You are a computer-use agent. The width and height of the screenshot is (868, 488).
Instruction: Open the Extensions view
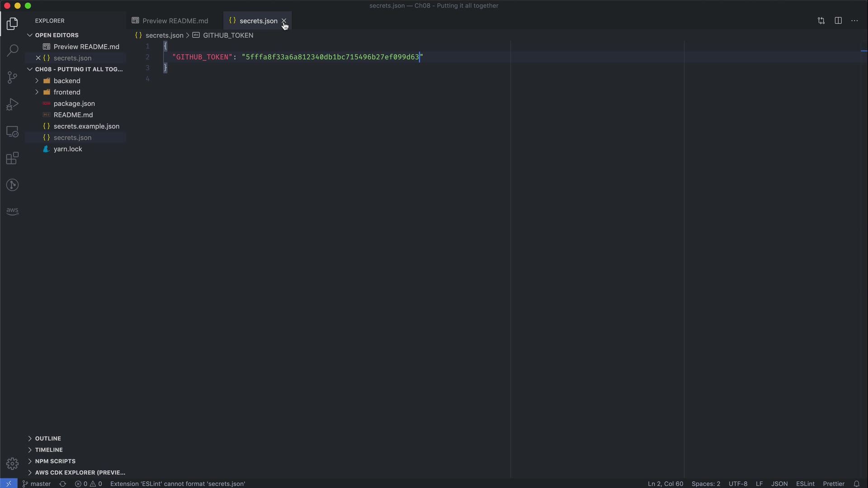click(12, 159)
